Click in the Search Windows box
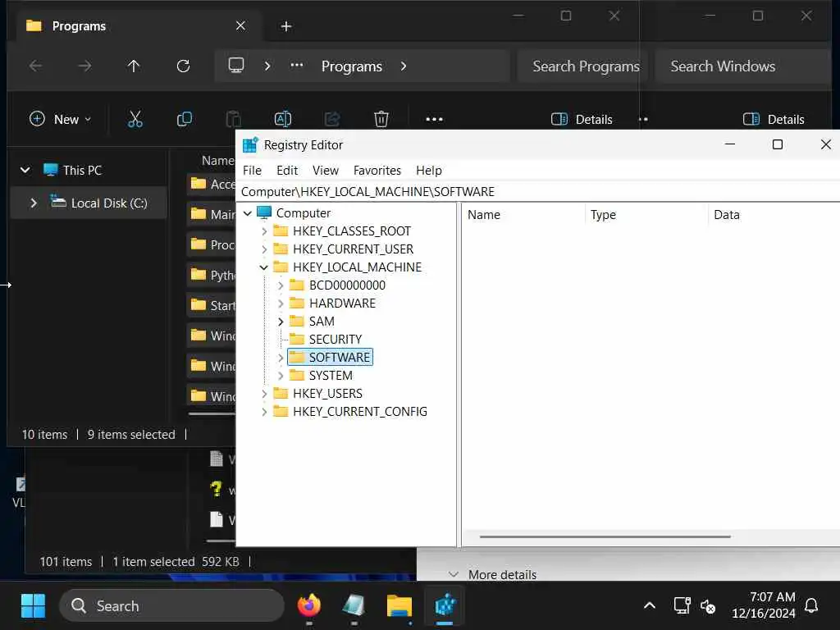 [742, 66]
